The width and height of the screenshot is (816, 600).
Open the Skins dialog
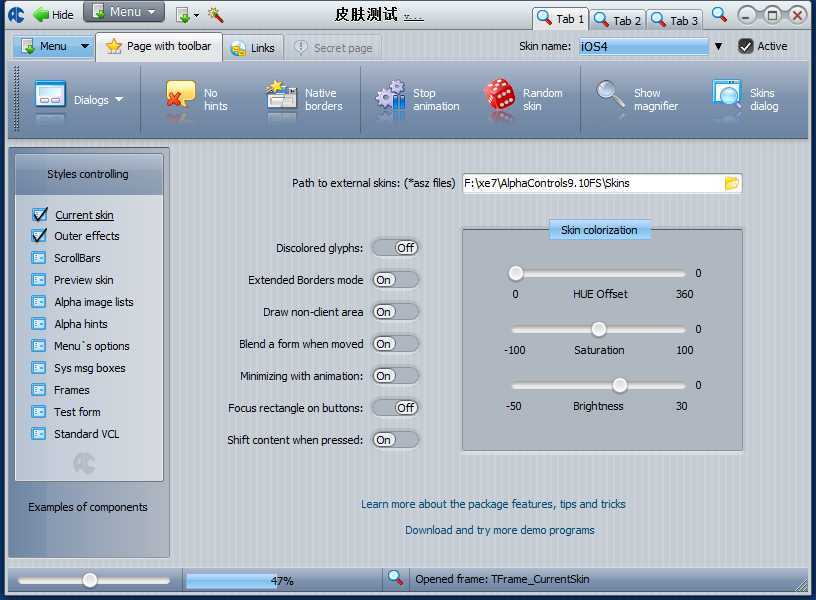pos(727,98)
